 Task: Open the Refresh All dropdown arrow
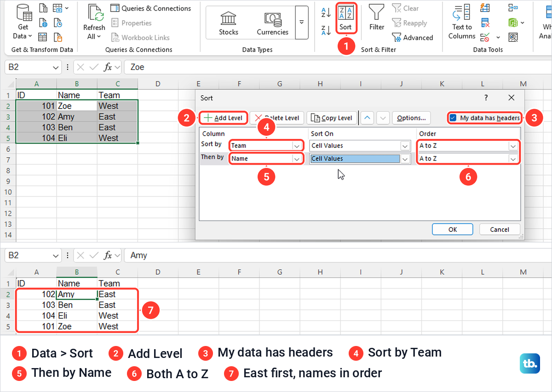(x=99, y=36)
